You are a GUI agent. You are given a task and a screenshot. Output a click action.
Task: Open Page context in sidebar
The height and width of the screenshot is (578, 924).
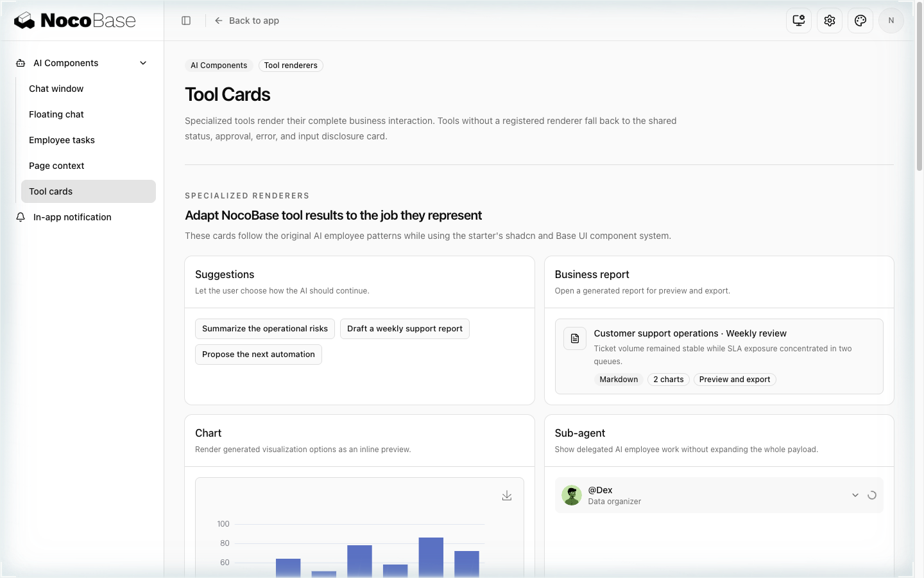[x=89, y=166]
